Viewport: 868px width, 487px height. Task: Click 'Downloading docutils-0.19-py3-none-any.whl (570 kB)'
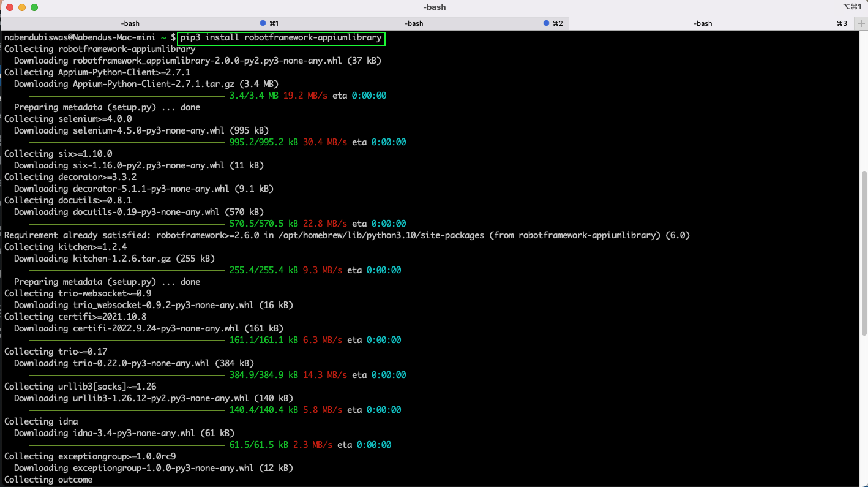(139, 212)
